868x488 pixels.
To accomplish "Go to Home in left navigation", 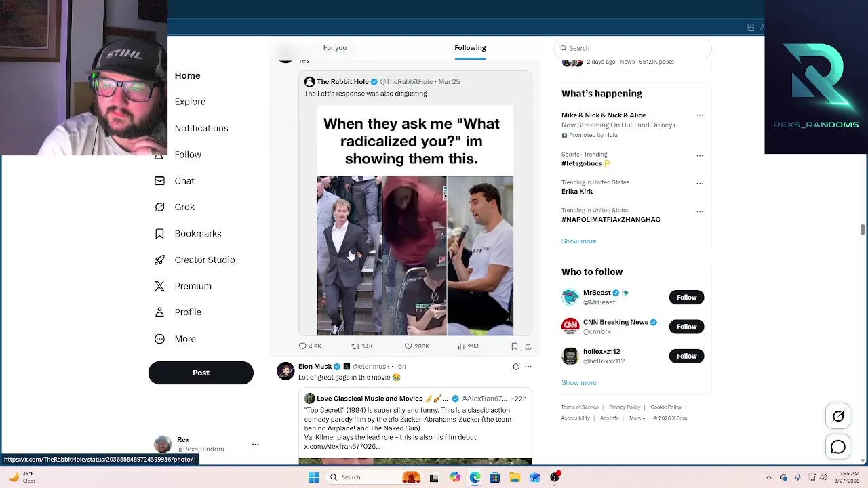I will [x=187, y=75].
